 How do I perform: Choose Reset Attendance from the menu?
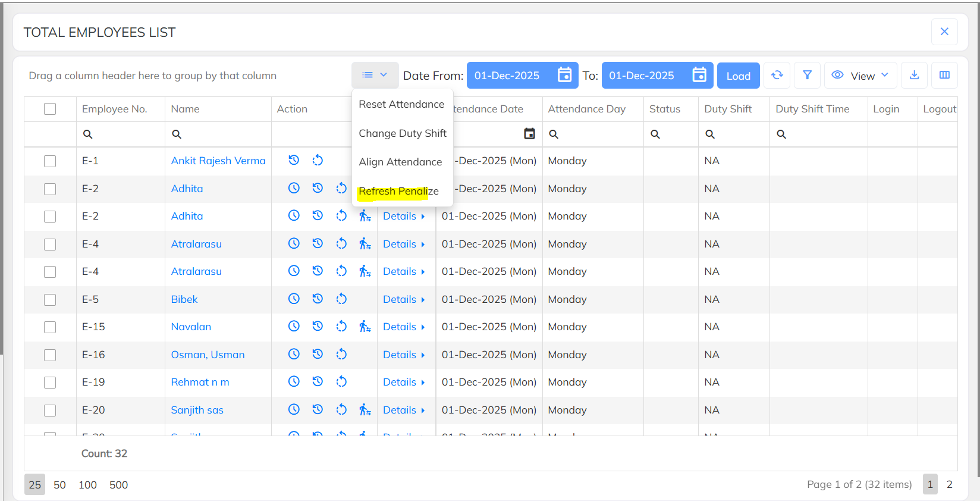401,104
